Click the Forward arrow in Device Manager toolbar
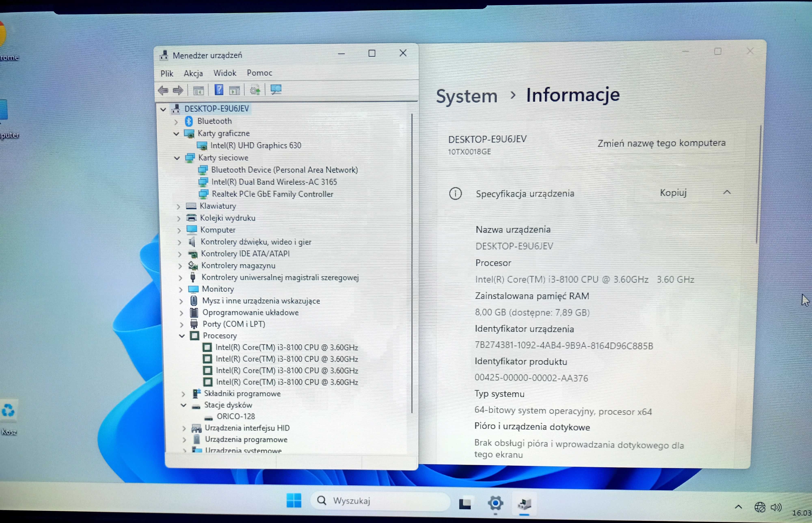The height and width of the screenshot is (523, 812). point(178,90)
